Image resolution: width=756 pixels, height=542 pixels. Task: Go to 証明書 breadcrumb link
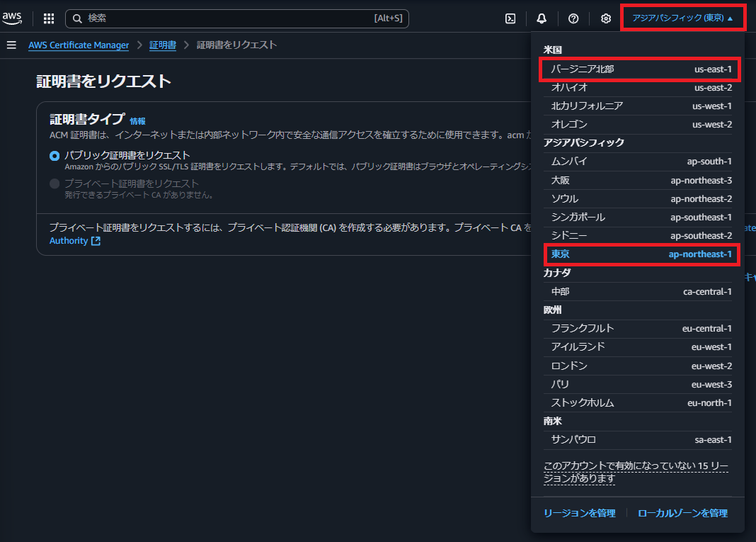click(163, 45)
